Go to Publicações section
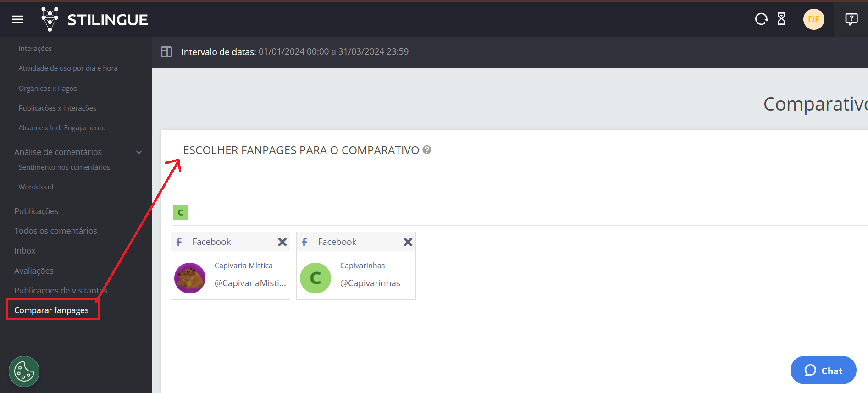Screen dimensions: 868x393 tap(36, 211)
